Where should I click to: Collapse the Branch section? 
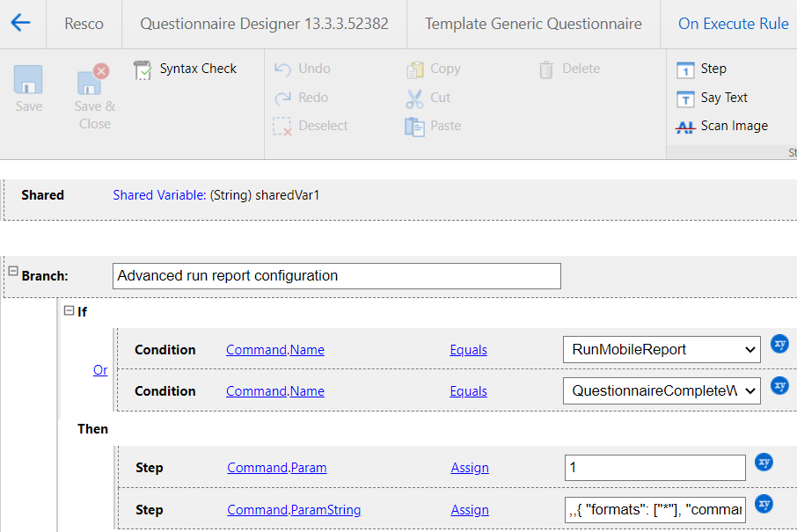(13, 272)
